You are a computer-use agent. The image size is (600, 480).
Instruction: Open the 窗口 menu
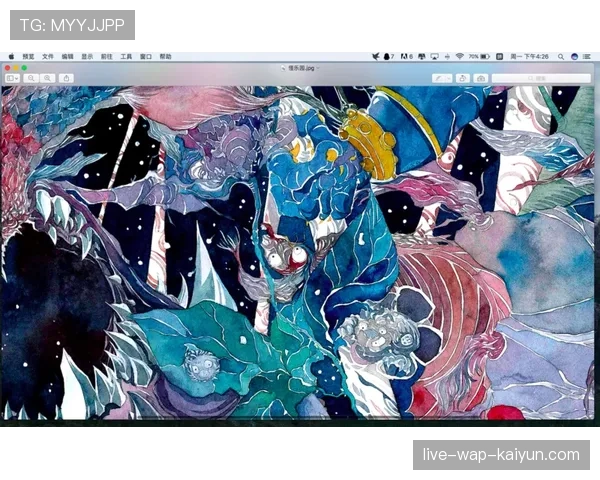(x=145, y=57)
